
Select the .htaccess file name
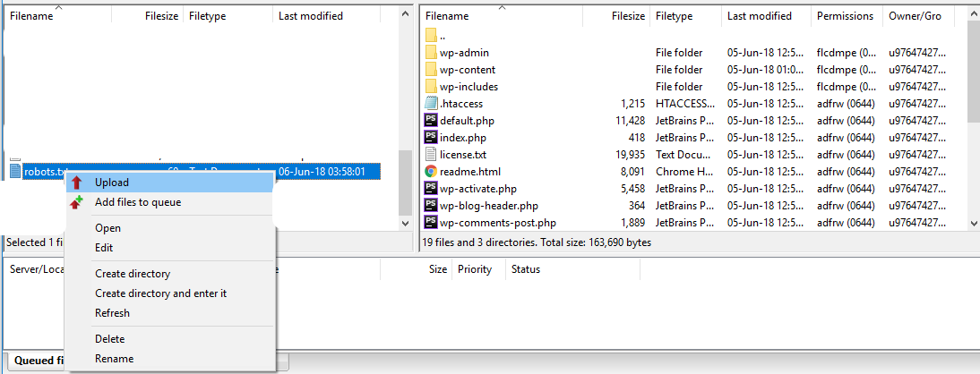(x=461, y=104)
